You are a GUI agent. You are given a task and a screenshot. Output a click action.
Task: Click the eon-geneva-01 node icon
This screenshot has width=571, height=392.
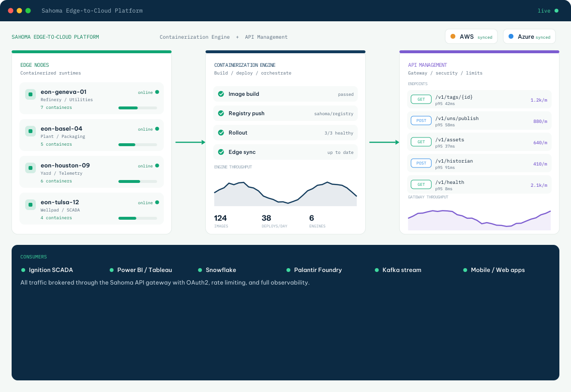30,94
